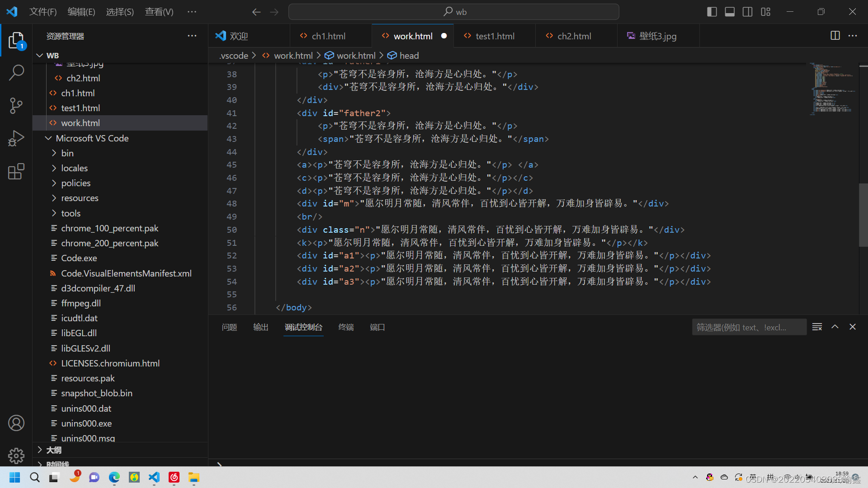
Task: Open the Search view icon
Action: click(16, 72)
